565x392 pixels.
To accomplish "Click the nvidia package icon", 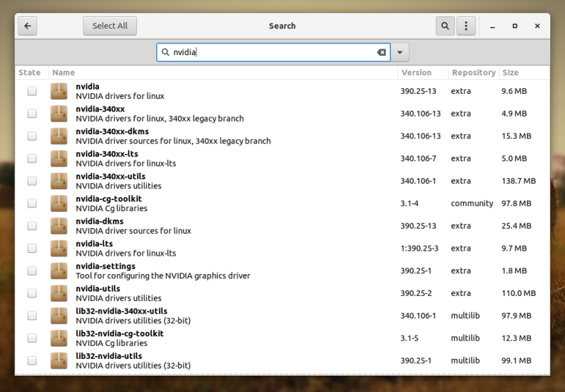I will (x=59, y=91).
